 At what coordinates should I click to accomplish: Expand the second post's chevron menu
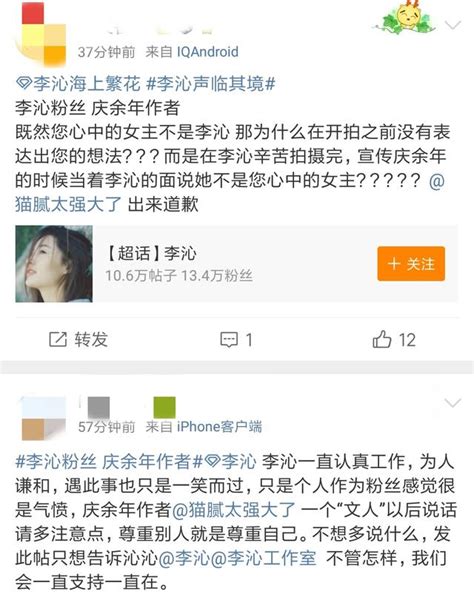click(x=452, y=403)
